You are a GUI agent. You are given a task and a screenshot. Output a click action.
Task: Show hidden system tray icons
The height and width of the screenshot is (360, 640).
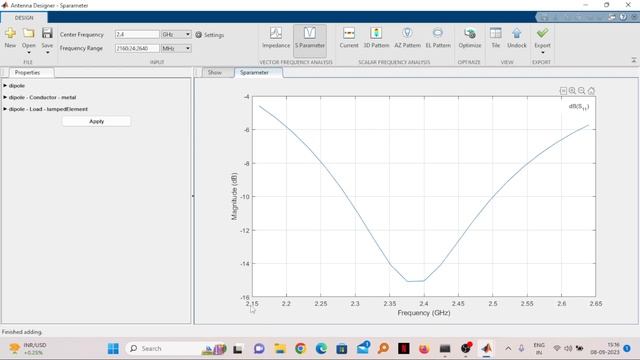coord(508,349)
